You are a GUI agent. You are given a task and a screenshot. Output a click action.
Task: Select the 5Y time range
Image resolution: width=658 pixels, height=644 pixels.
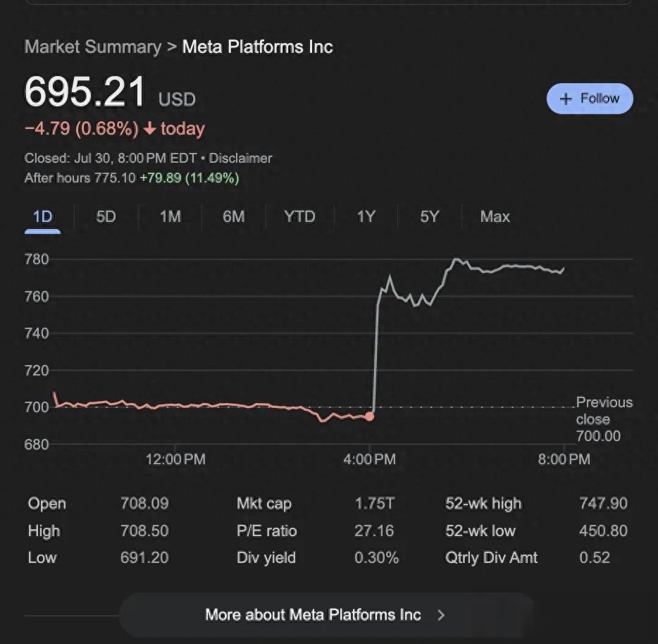428,217
